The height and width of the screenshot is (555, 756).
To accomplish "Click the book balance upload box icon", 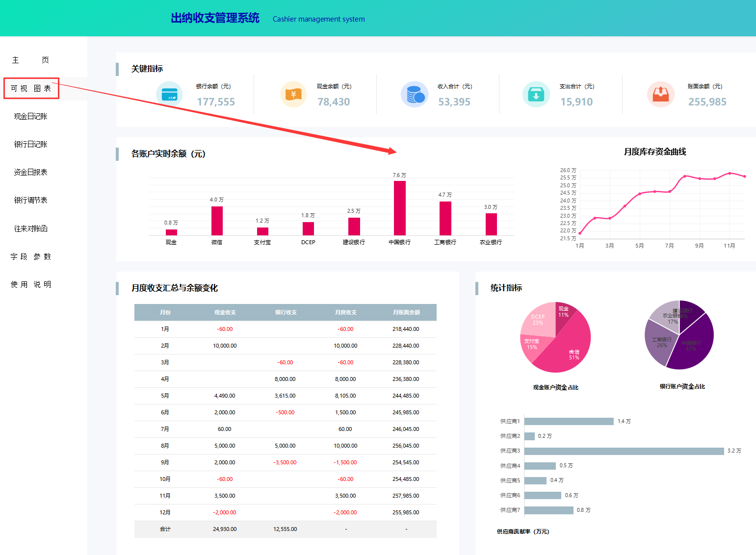I will tap(661, 94).
